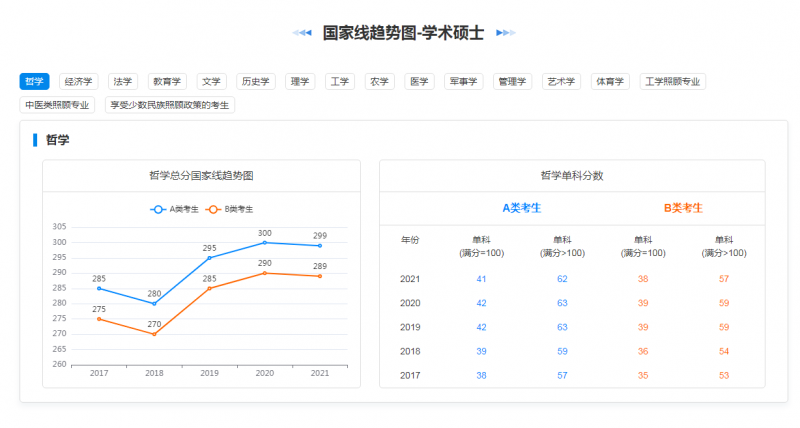Switch to the 经济学 tab
This screenshot has width=800, height=428.
point(79,82)
